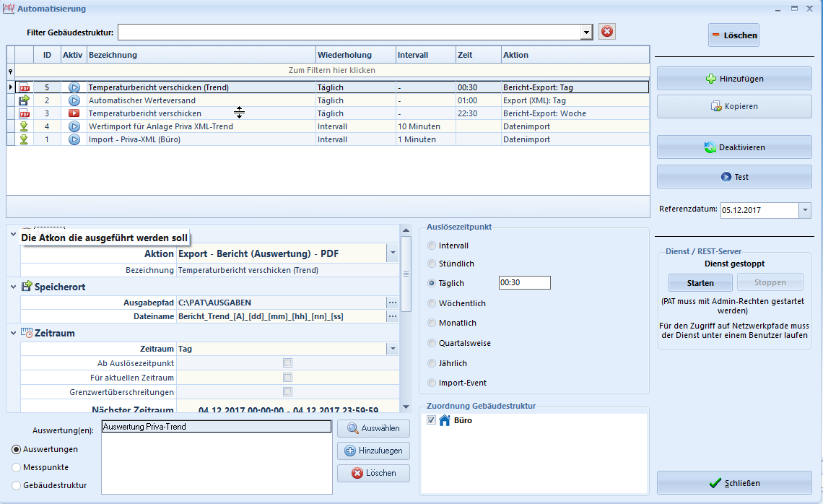
Task: Select the Intervall trigger option
Action: tap(432, 246)
